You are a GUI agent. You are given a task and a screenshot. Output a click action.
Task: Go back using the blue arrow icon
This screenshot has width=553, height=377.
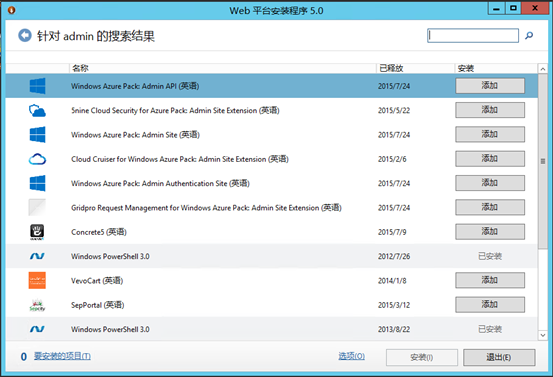tap(25, 35)
